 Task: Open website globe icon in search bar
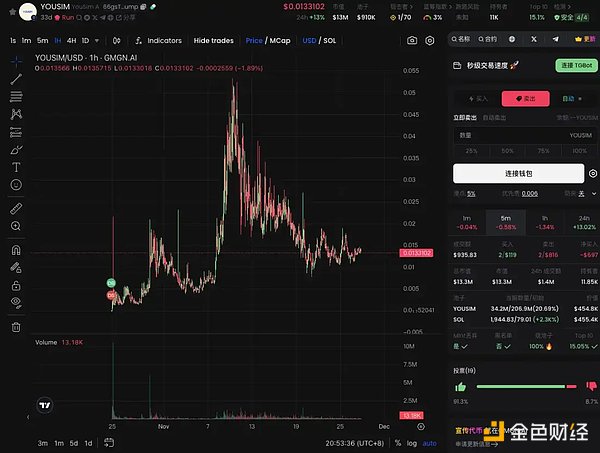click(512, 39)
